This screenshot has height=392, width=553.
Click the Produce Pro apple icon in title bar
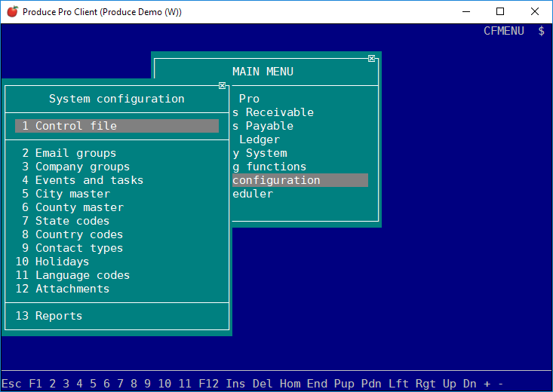pos(12,11)
